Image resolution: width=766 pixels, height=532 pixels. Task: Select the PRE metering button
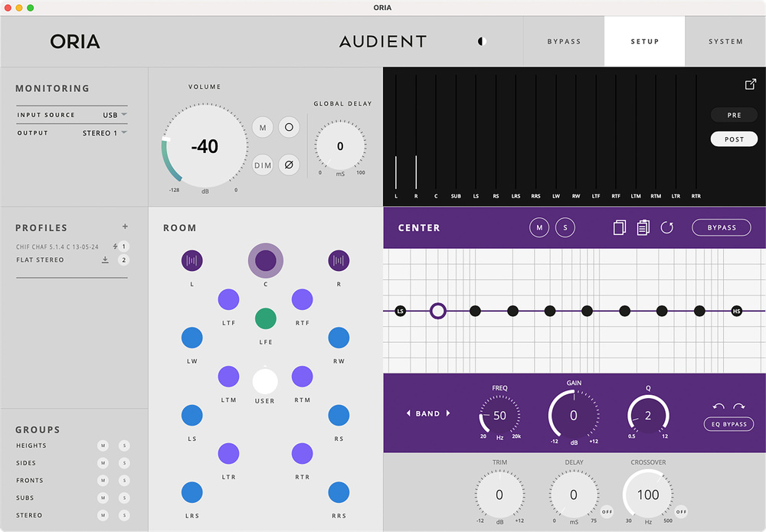pyautogui.click(x=734, y=115)
